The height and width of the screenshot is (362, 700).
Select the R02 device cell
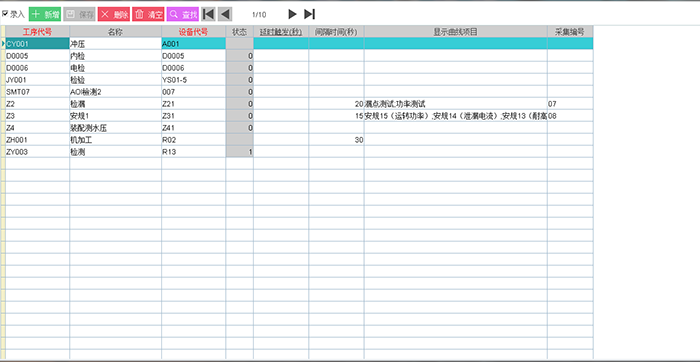click(x=193, y=140)
